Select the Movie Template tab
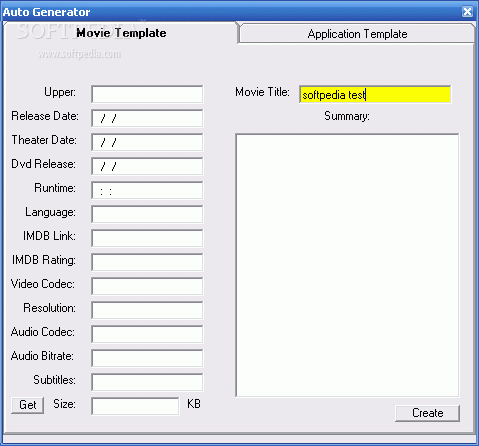Viewport: 479px width, 446px height. tap(121, 33)
